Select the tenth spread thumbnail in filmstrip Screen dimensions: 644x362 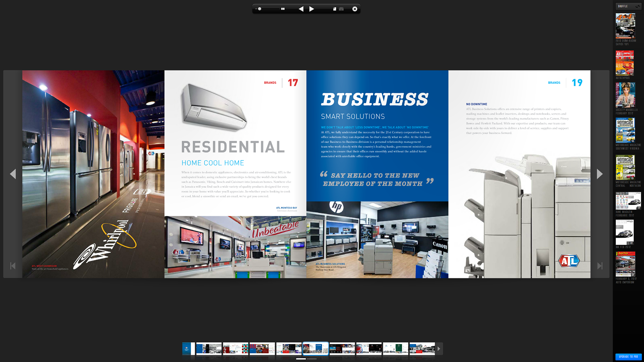tap(422, 349)
